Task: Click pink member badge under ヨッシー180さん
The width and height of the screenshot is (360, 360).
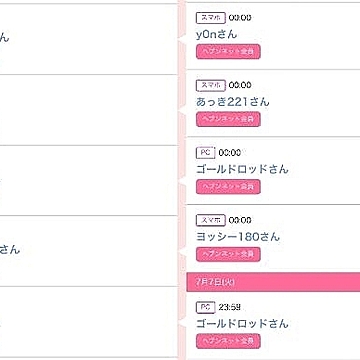Action: (228, 254)
